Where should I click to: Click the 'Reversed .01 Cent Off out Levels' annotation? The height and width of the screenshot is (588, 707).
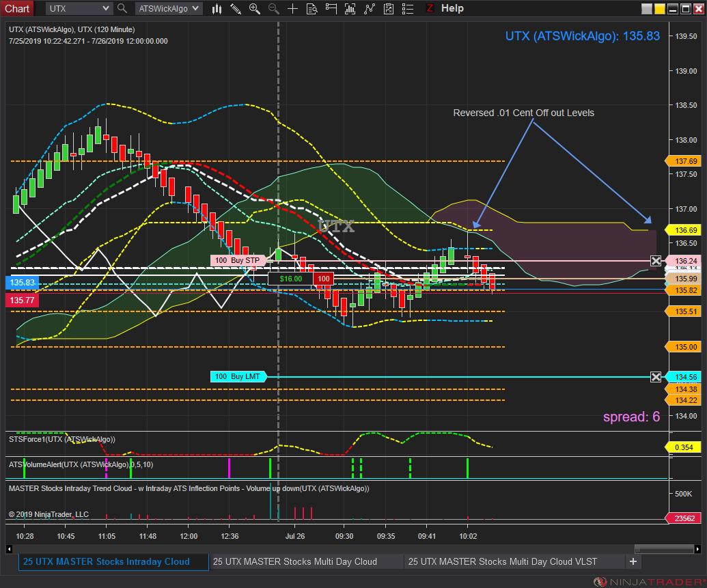point(523,113)
